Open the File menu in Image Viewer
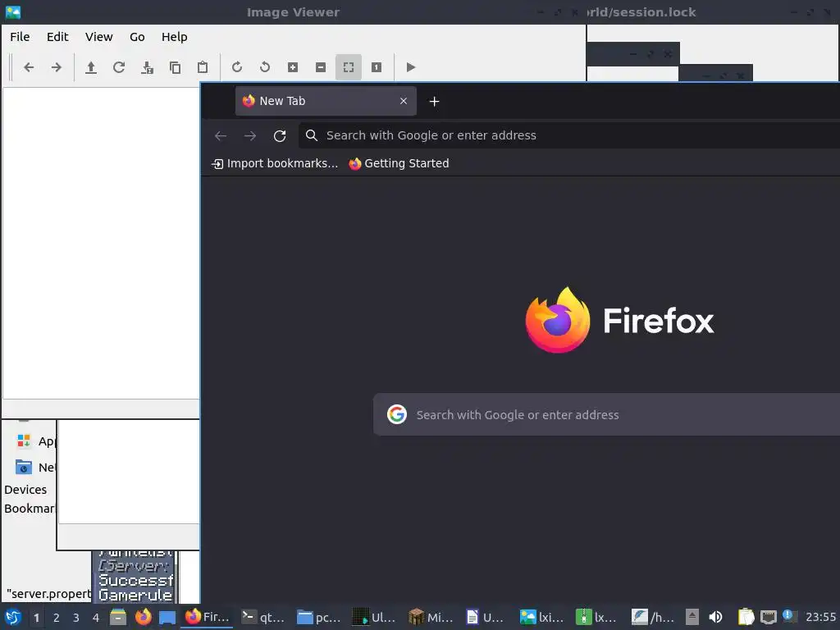840x630 pixels. pyautogui.click(x=20, y=37)
